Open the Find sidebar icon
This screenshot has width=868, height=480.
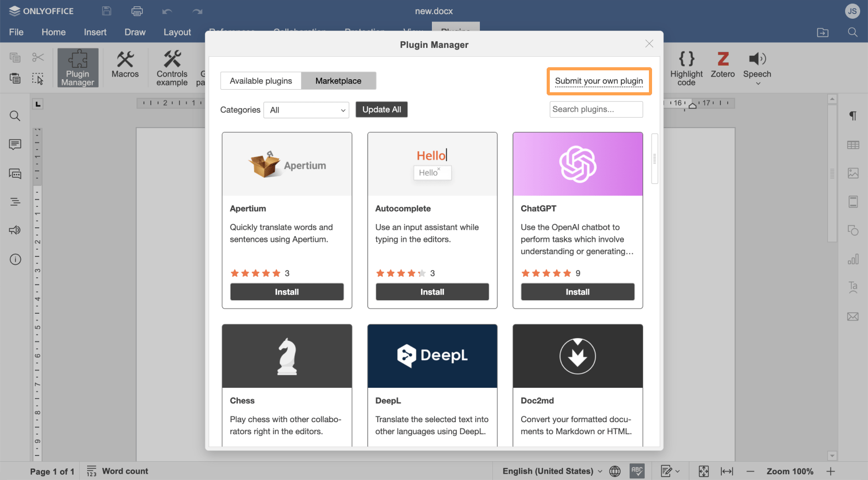tap(15, 116)
